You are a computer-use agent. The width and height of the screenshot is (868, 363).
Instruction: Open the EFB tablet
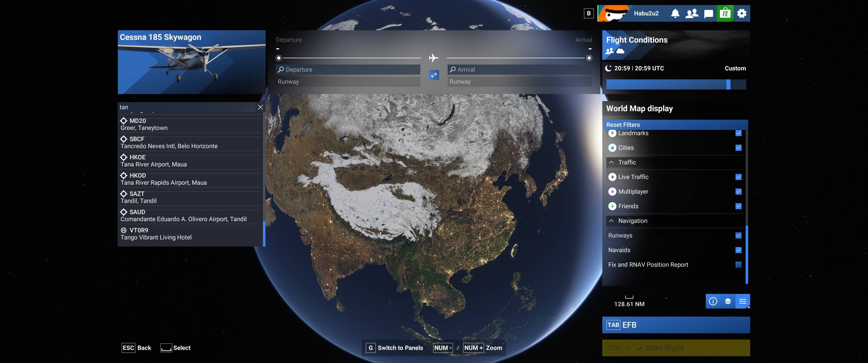click(x=676, y=325)
